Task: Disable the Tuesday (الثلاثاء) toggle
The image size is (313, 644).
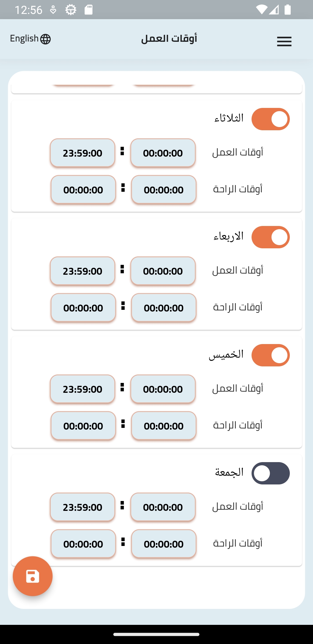Action: click(270, 119)
